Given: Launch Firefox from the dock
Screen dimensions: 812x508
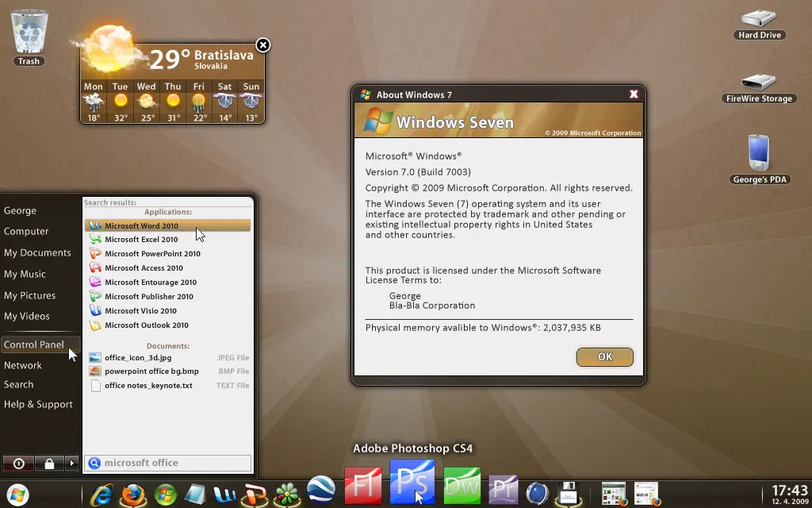Looking at the screenshot, I should click(x=133, y=495).
